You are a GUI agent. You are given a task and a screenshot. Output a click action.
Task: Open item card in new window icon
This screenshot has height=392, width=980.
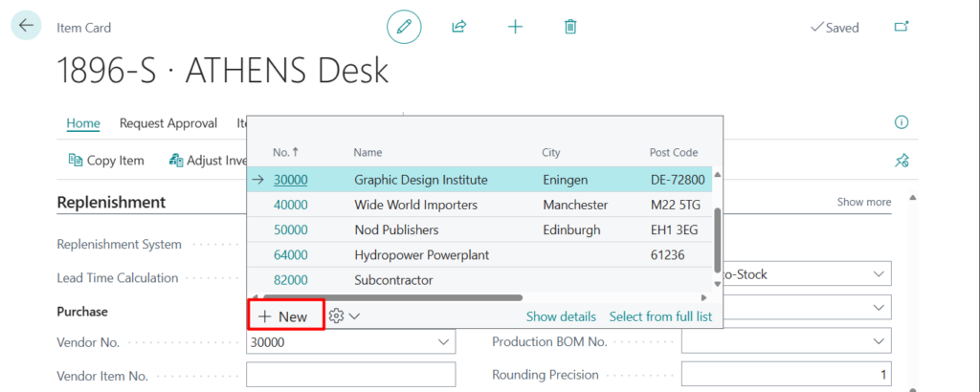901,27
